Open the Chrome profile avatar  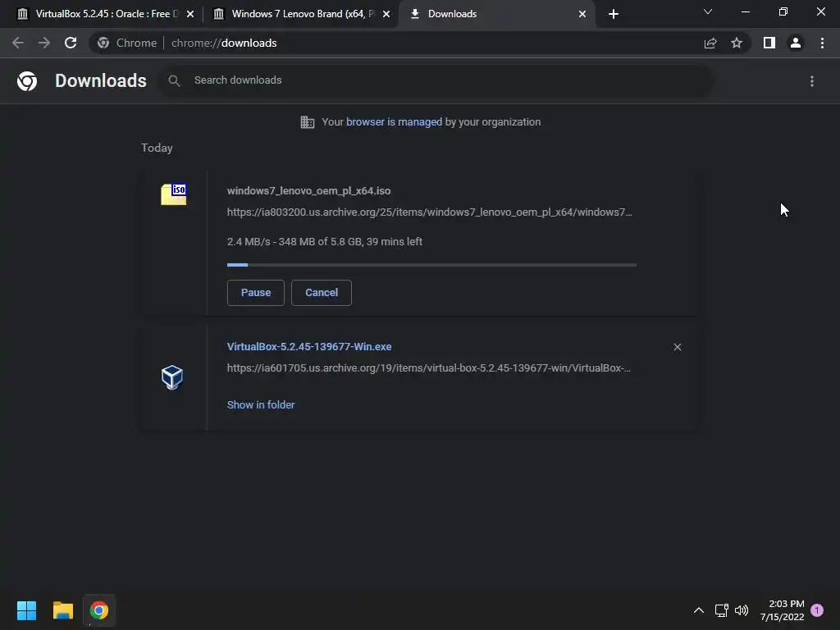click(796, 43)
